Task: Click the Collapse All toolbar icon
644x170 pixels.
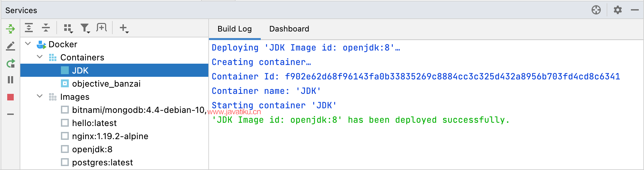Action: tap(46, 28)
